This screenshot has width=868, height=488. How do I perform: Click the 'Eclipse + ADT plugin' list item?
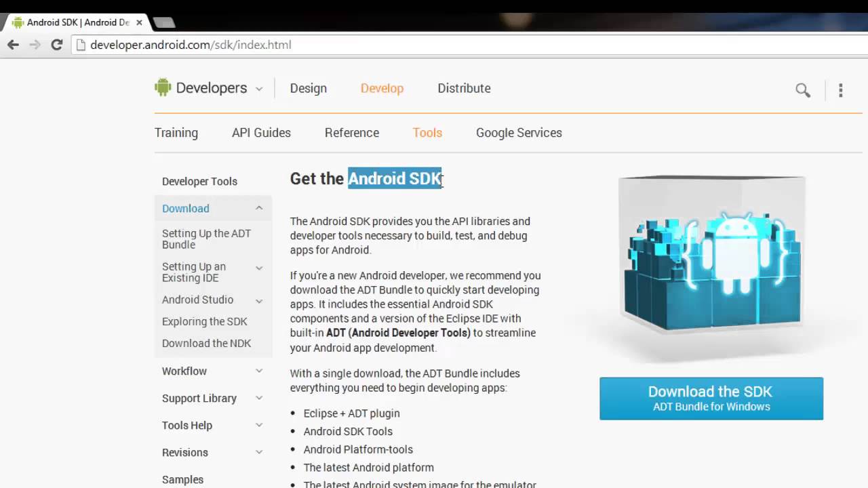tap(351, 413)
